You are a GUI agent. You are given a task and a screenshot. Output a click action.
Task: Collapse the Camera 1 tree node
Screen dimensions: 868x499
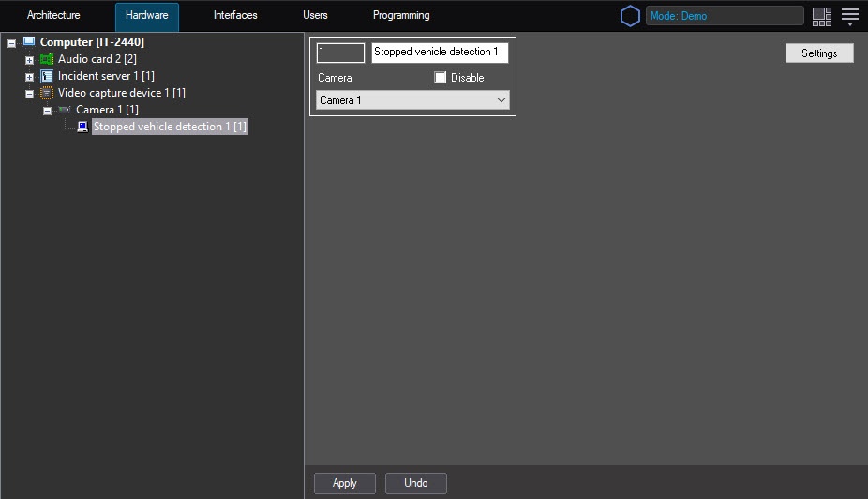pyautogui.click(x=47, y=111)
